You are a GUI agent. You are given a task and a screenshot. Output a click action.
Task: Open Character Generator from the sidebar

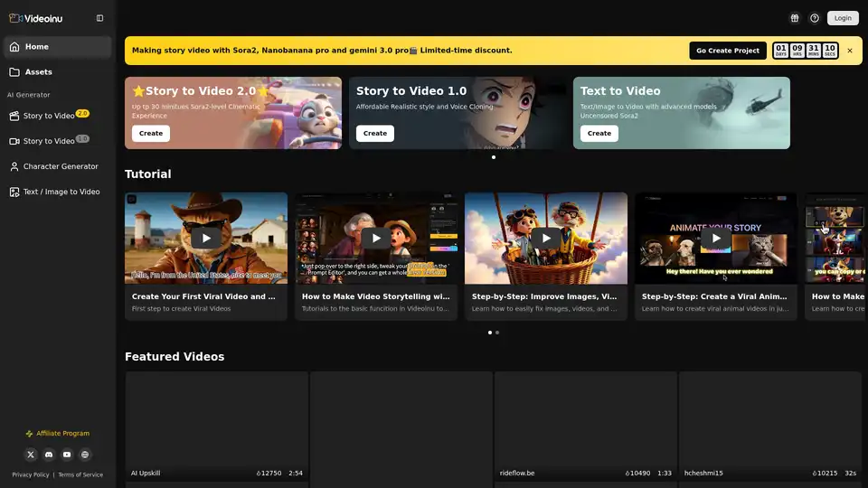[61, 166]
